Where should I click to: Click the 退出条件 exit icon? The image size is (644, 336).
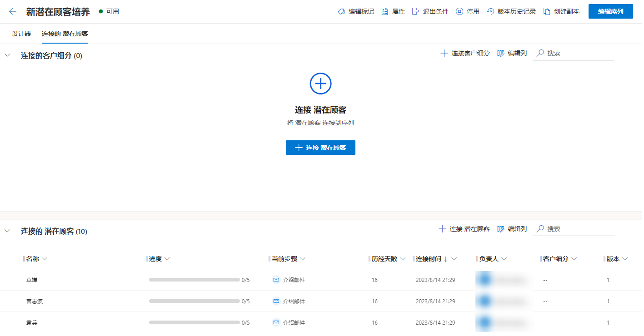(415, 11)
